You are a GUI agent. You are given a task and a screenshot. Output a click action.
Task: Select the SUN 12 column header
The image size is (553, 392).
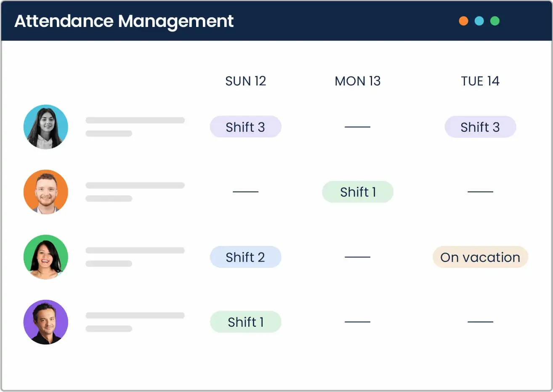point(245,81)
